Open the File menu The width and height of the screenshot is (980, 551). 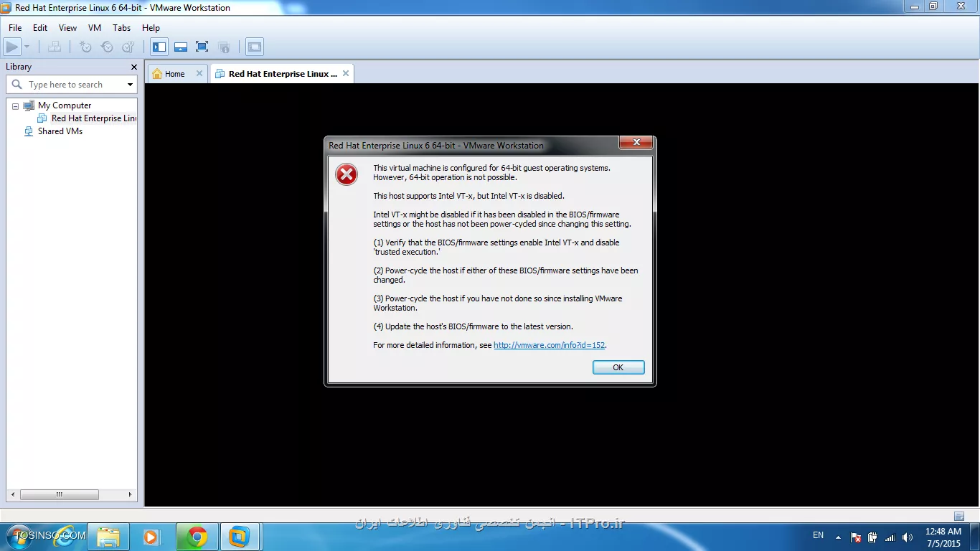click(x=15, y=28)
